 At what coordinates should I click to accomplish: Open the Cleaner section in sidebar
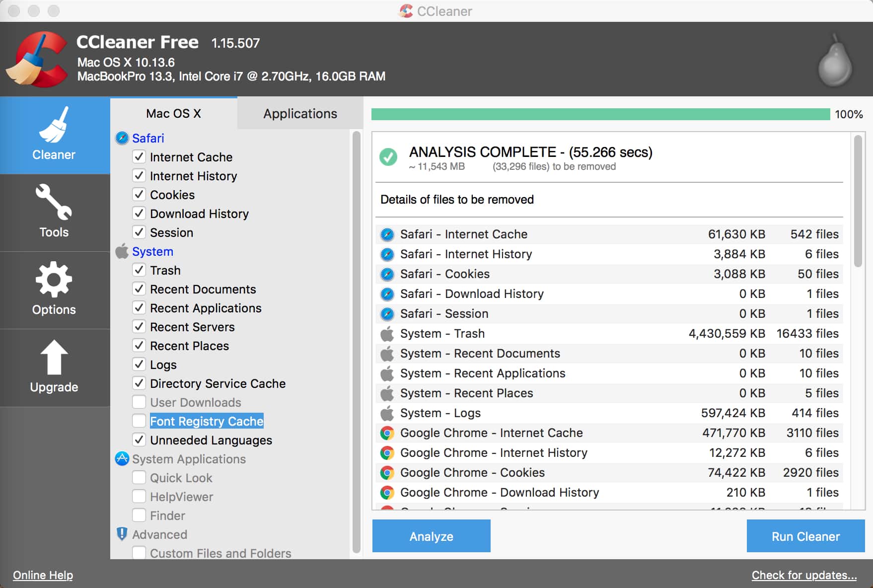tap(54, 135)
